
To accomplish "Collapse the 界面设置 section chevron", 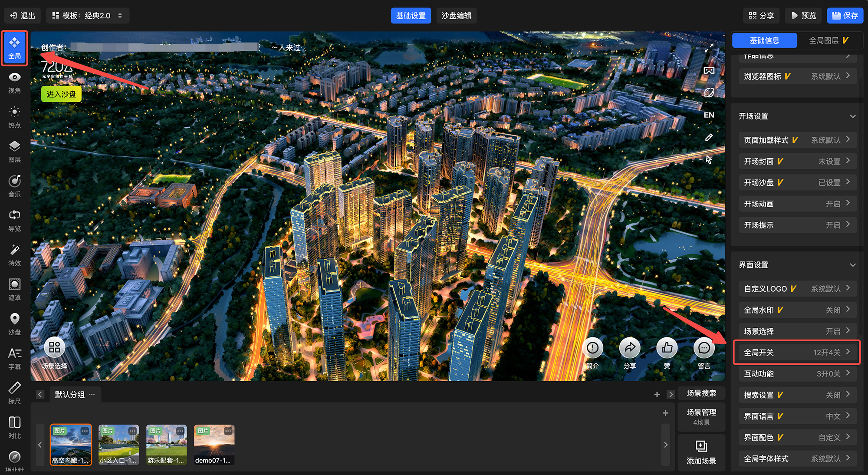I will [852, 265].
